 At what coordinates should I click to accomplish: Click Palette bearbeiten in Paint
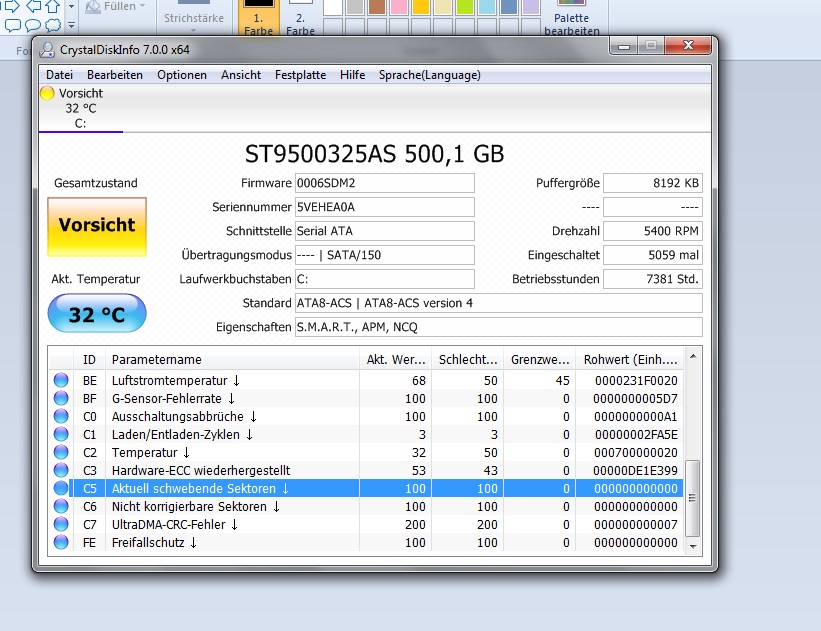(x=572, y=18)
